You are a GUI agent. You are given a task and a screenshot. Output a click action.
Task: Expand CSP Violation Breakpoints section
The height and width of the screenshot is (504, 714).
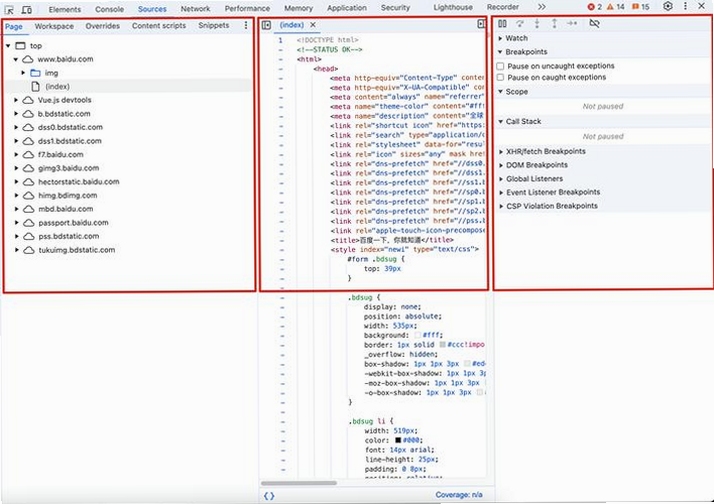point(501,206)
